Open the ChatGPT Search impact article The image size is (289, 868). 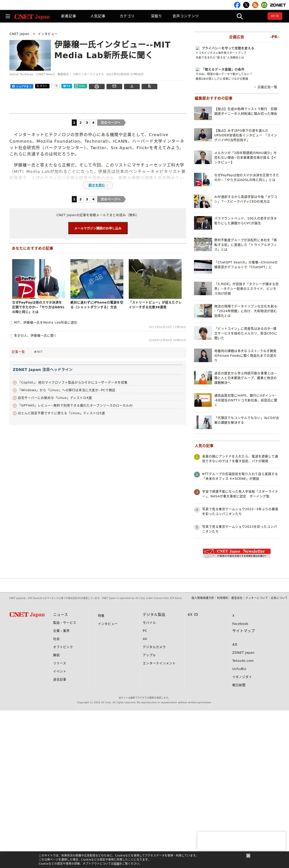(246, 265)
